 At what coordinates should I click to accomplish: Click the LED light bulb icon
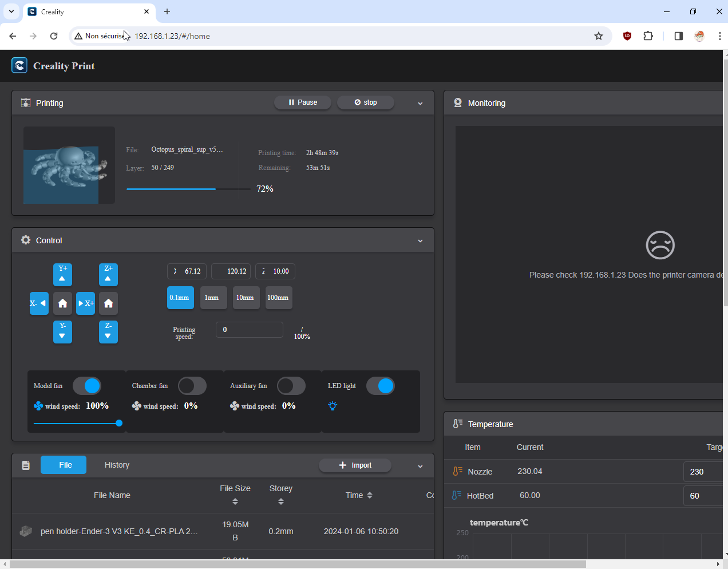point(333,406)
